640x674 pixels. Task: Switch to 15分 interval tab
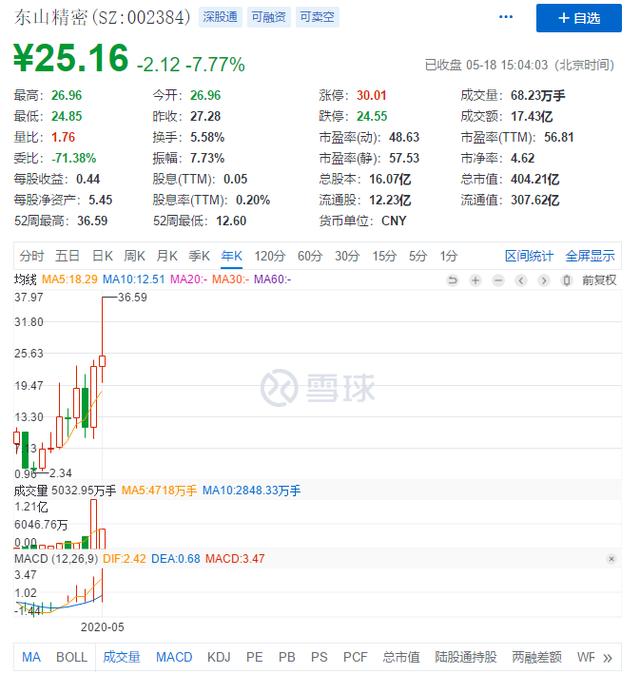(384, 256)
